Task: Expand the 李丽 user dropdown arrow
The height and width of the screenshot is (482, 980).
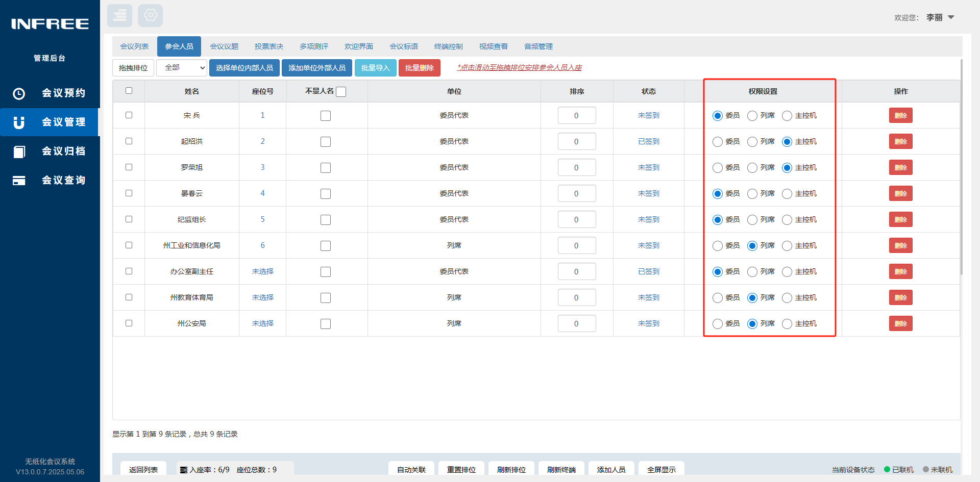Action: tap(951, 17)
